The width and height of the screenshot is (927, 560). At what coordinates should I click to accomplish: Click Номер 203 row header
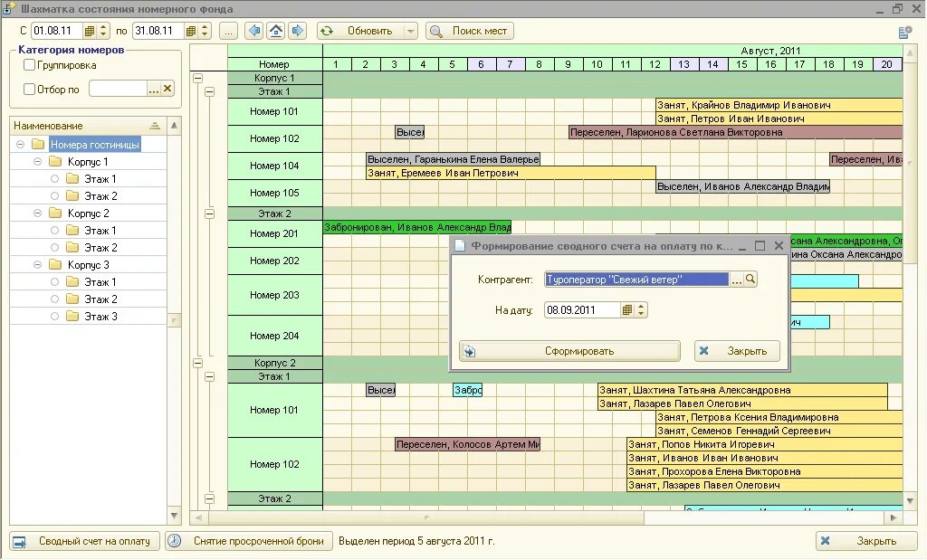275,295
